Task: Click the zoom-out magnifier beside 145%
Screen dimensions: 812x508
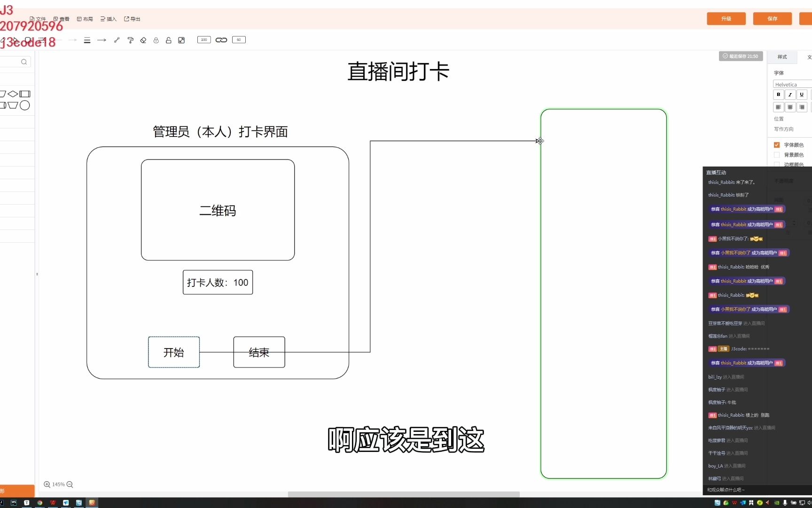Action: click(x=70, y=484)
